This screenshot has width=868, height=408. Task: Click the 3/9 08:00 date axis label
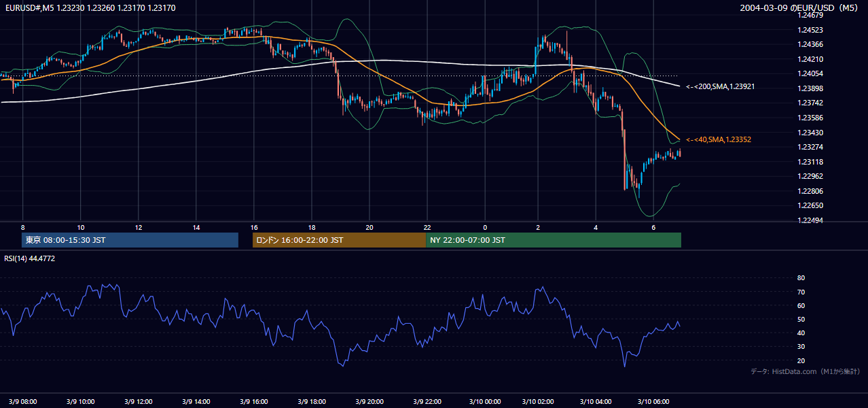(x=23, y=401)
